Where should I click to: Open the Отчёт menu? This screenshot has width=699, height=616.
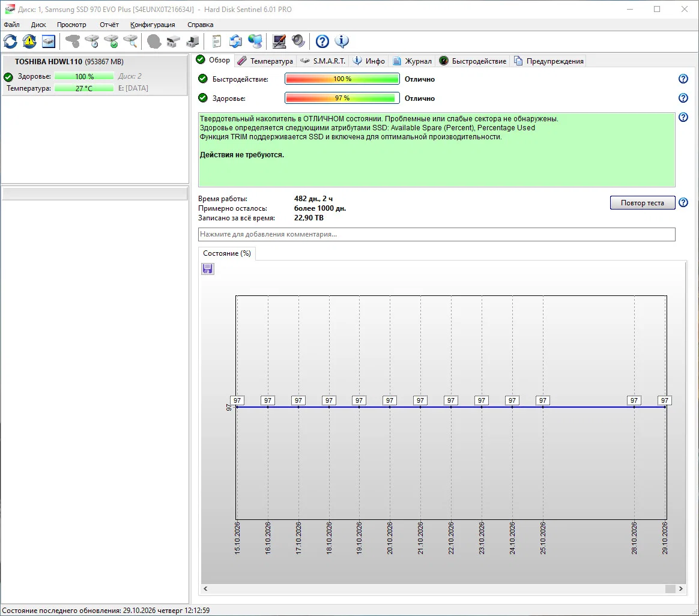click(x=109, y=25)
